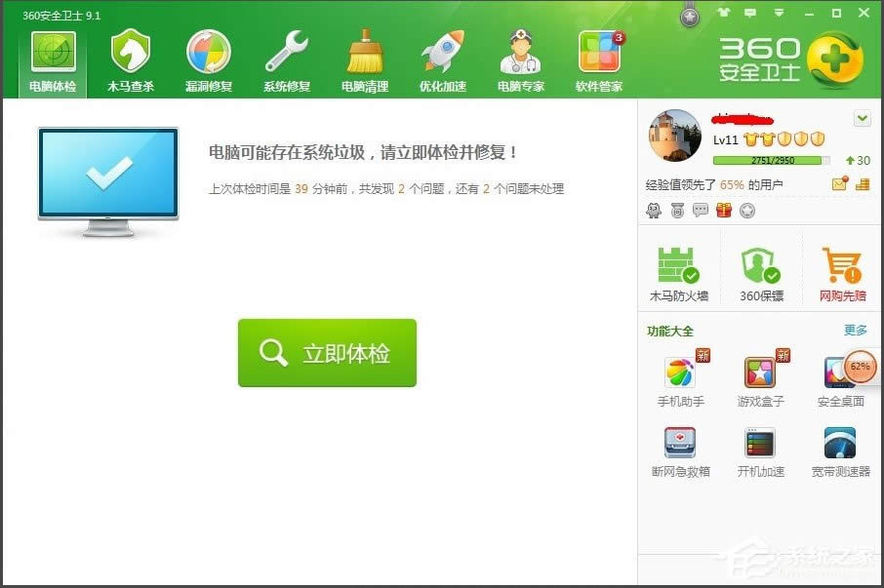
Task: Open the 软件管家 software manager icon
Action: pyautogui.click(x=598, y=57)
